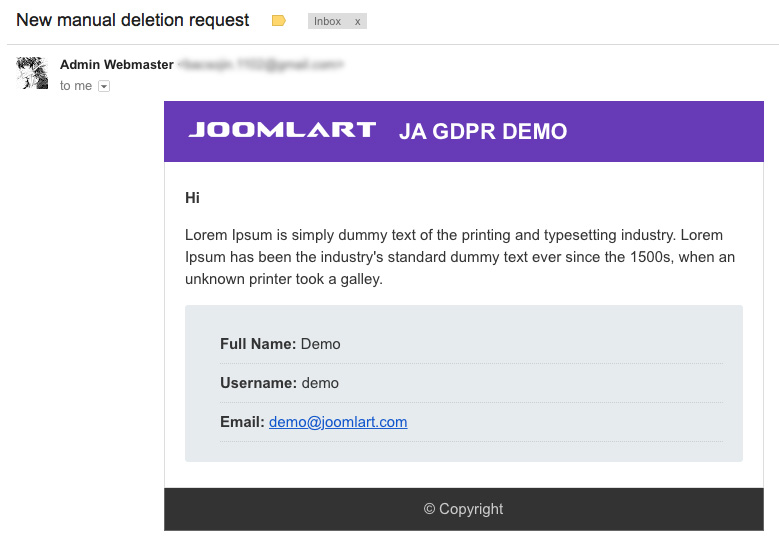Click the JA GDPR DEMO heading
Screen dimensions: 779x553
point(482,131)
